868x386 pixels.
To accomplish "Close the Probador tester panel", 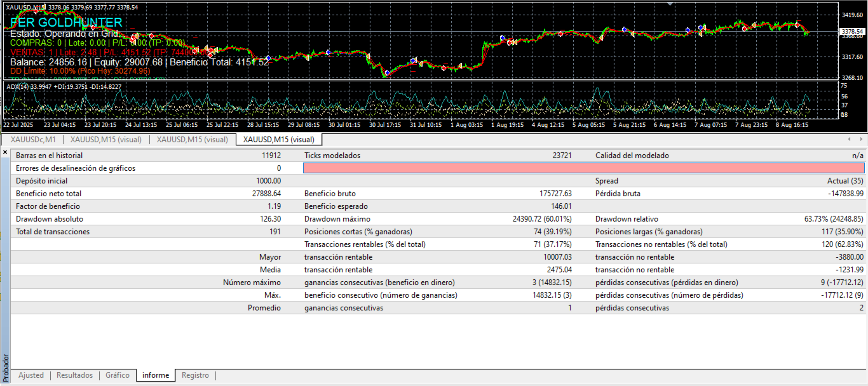I will pos(5,152).
